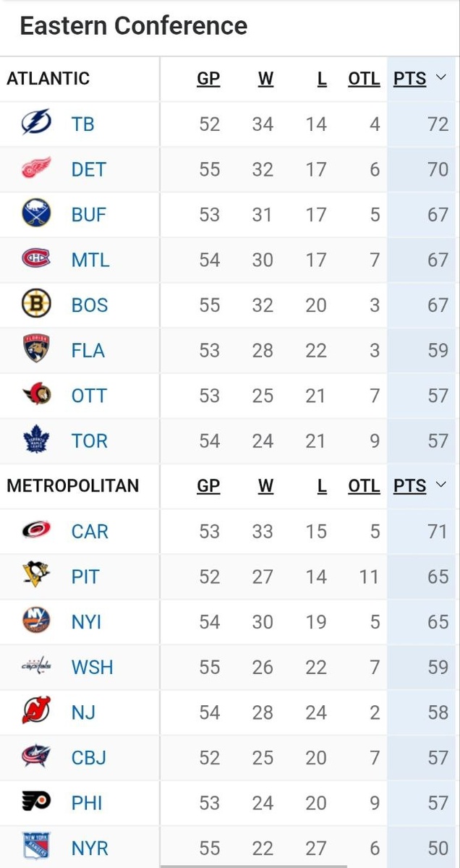Open the Philadelphia Flyers logo
The width and height of the screenshot is (460, 868).
(x=36, y=802)
